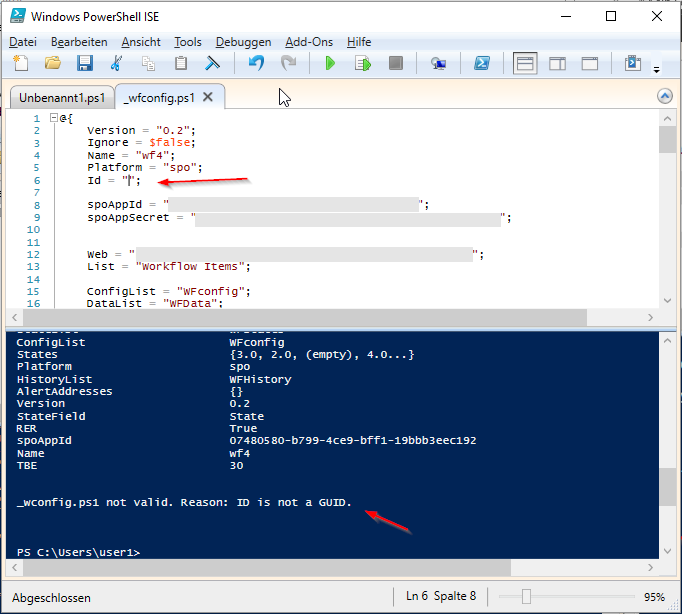Click script pane scroll up arrow
The image size is (682, 614).
click(x=667, y=118)
